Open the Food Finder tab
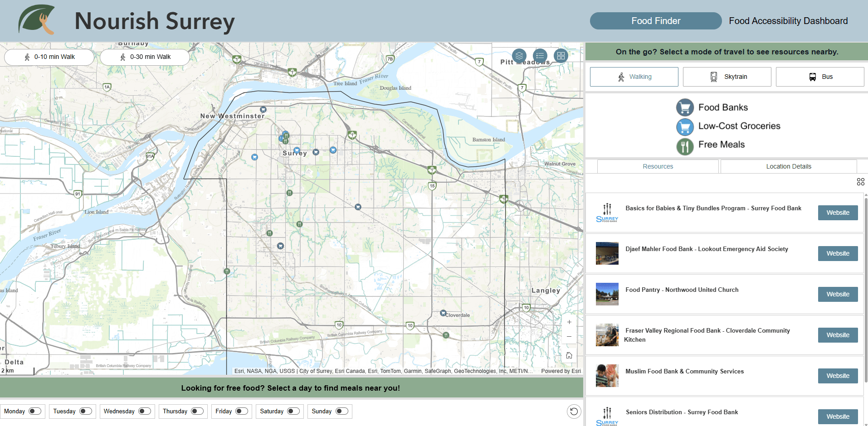 [x=656, y=21]
